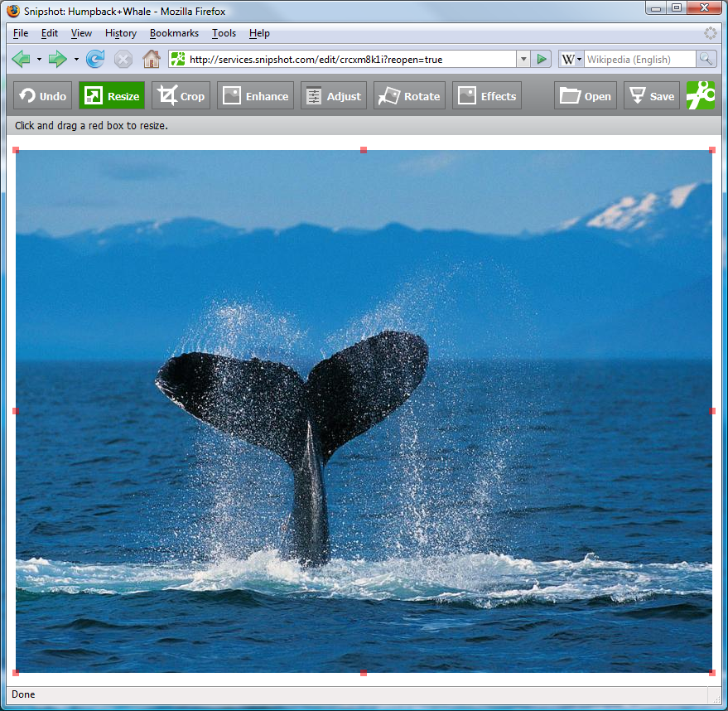Save the edited image
Image resolution: width=728 pixels, height=711 pixels.
652,96
